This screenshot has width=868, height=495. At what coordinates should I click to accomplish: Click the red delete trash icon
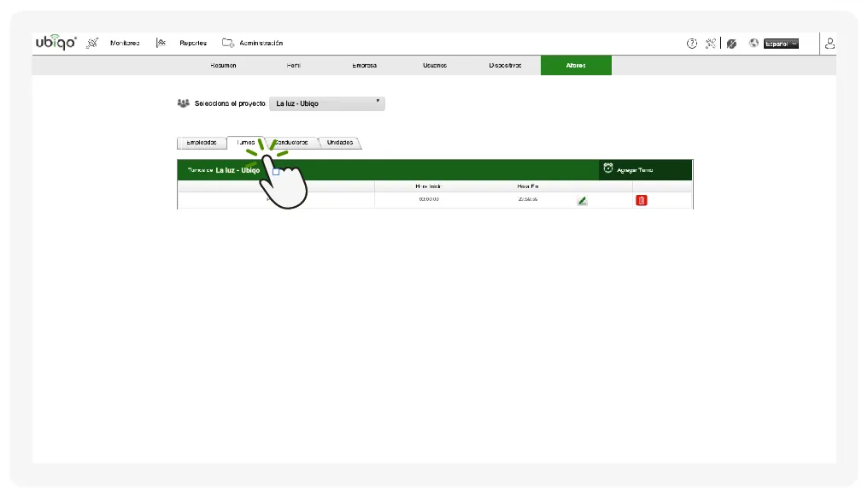coord(641,200)
